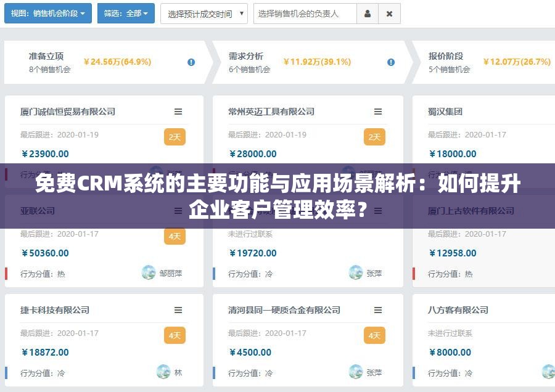Image resolution: width=555 pixels, height=392 pixels.
Task: Click the X clear icon in the top bar
Action: pyautogui.click(x=389, y=14)
